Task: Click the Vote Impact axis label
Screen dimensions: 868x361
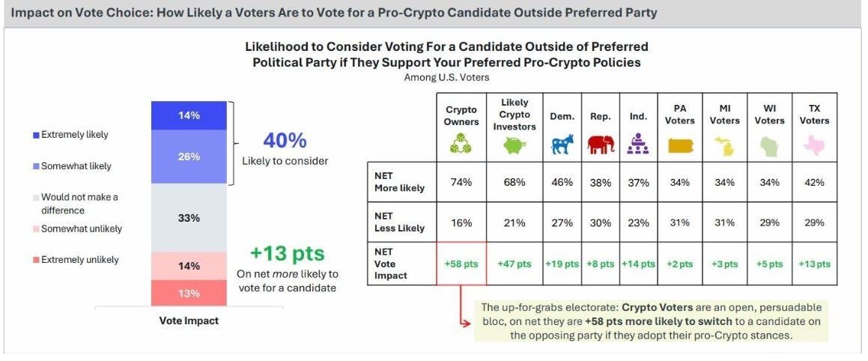Action: click(x=189, y=321)
